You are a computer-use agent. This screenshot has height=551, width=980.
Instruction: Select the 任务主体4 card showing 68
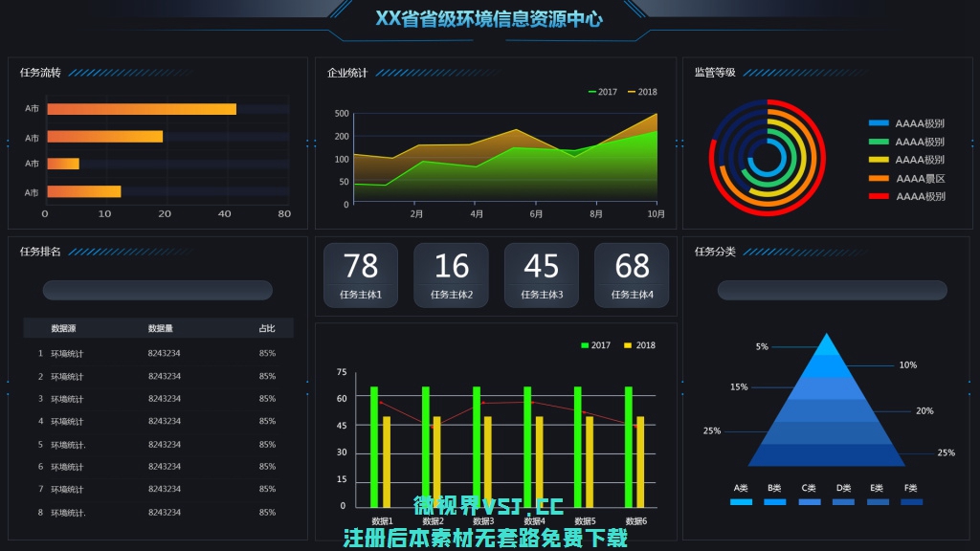click(x=632, y=275)
